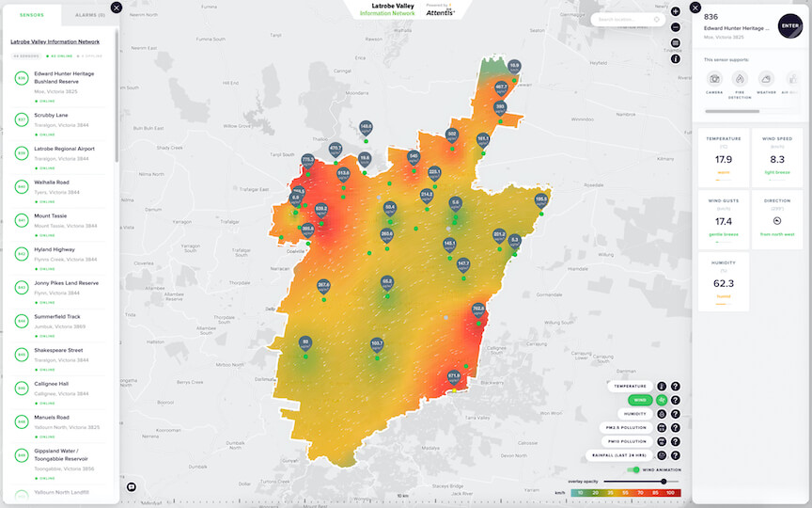Click the Search location input field
The width and height of the screenshot is (812, 508).
click(x=628, y=19)
